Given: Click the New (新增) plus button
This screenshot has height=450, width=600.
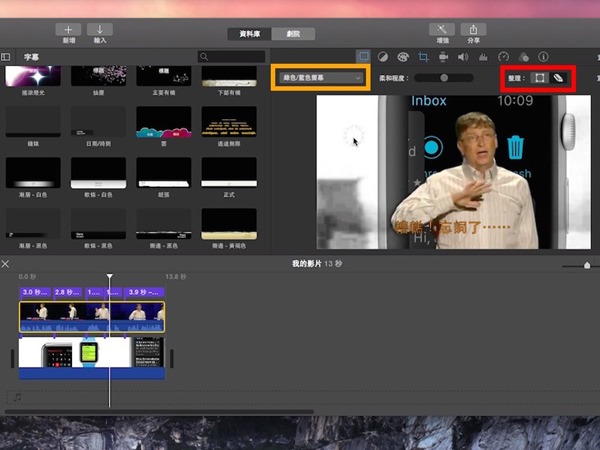Looking at the screenshot, I should [x=69, y=30].
